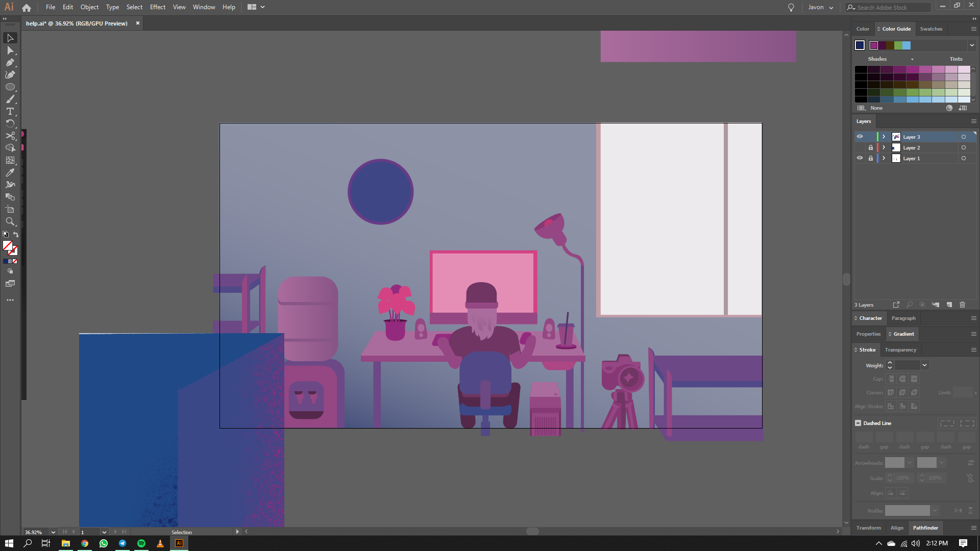Create new layer in Layers panel

tap(949, 305)
